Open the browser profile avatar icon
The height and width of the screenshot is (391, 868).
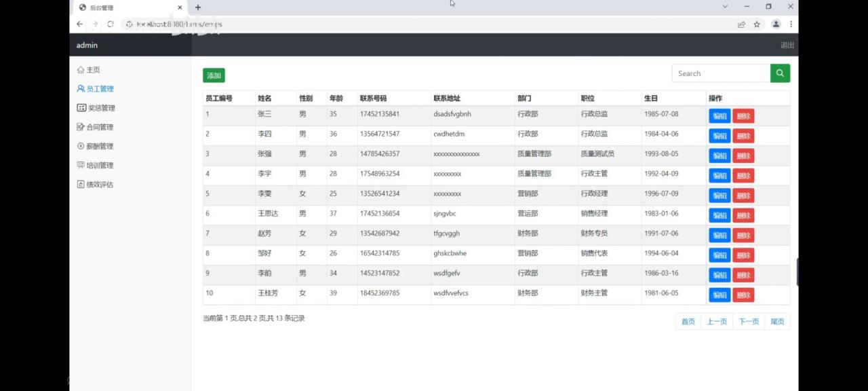click(x=776, y=24)
